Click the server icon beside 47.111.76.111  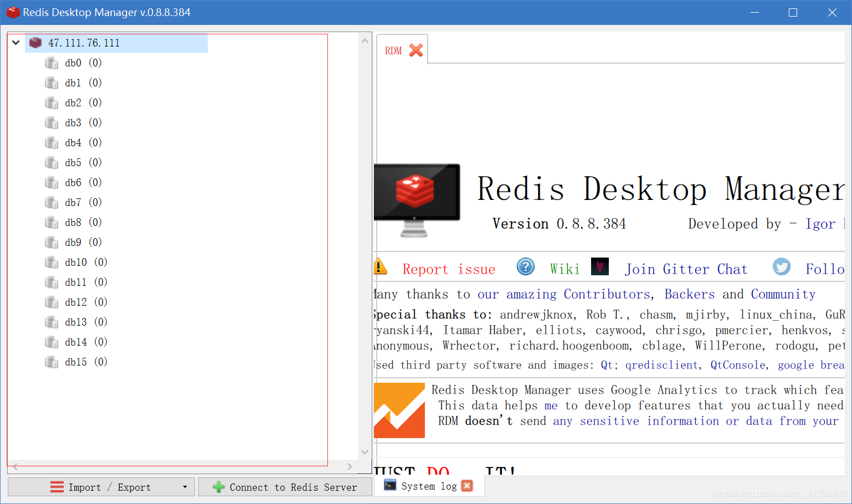pyautogui.click(x=35, y=43)
